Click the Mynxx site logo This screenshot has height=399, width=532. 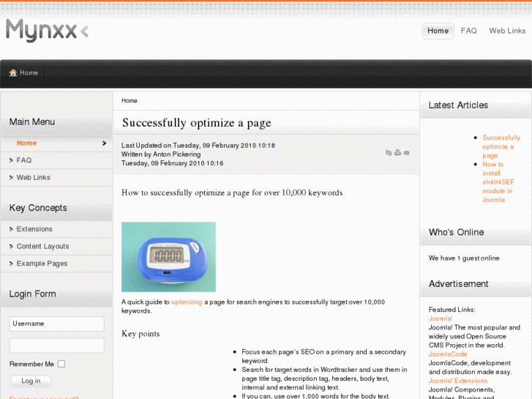click(x=47, y=31)
